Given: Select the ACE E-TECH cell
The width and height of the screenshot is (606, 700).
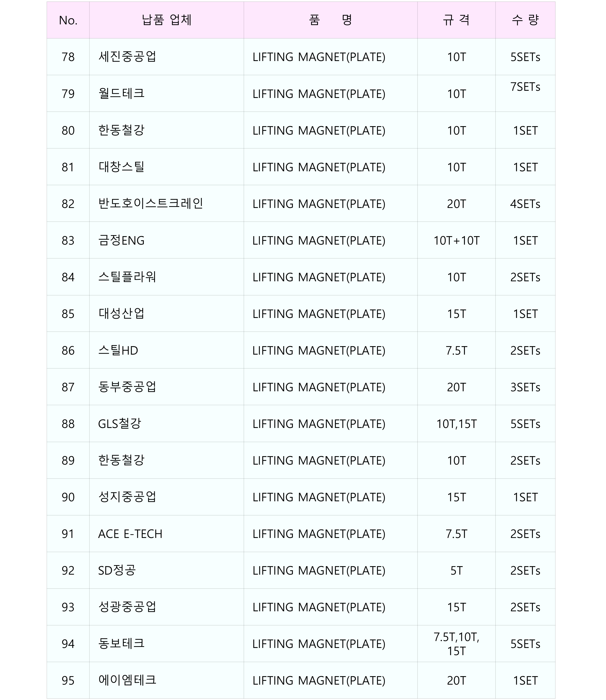Looking at the screenshot, I should (130, 534).
